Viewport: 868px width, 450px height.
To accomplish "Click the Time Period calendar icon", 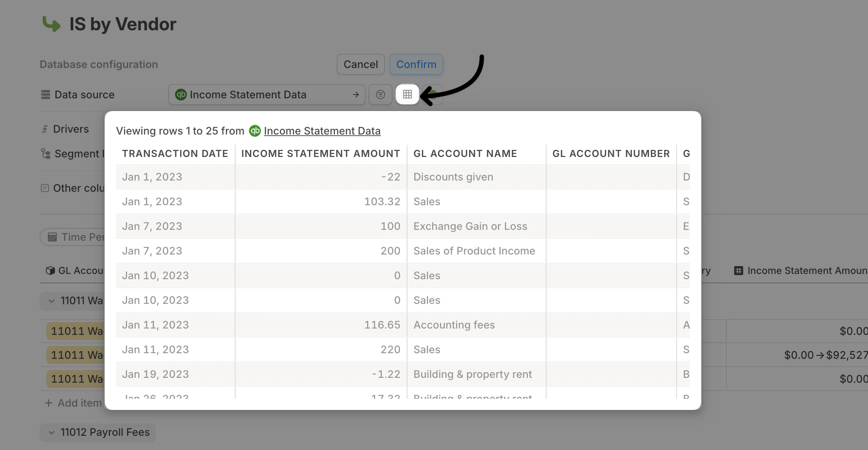I will click(52, 237).
